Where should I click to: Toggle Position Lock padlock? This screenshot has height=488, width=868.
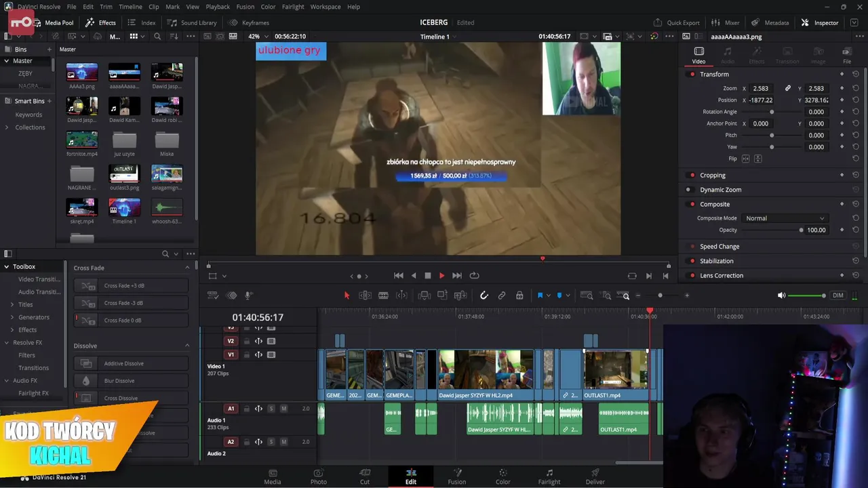(x=519, y=296)
